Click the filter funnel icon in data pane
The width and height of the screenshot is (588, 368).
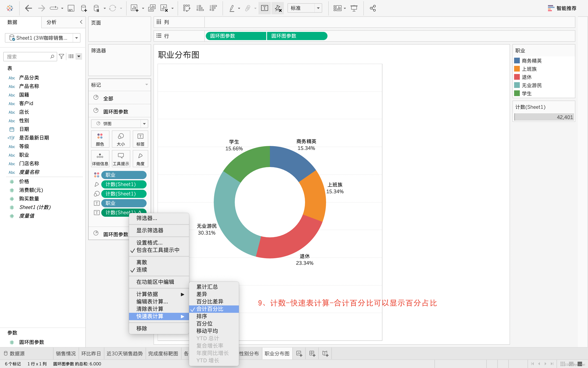pyautogui.click(x=61, y=56)
